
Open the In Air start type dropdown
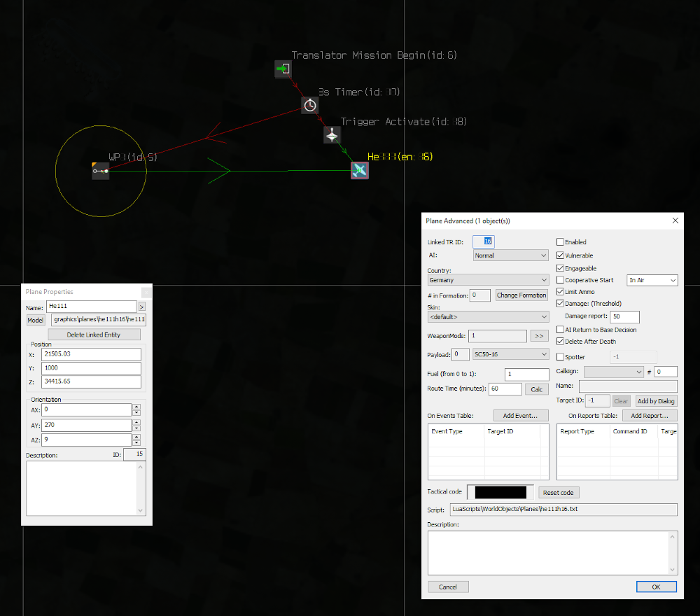tap(652, 280)
